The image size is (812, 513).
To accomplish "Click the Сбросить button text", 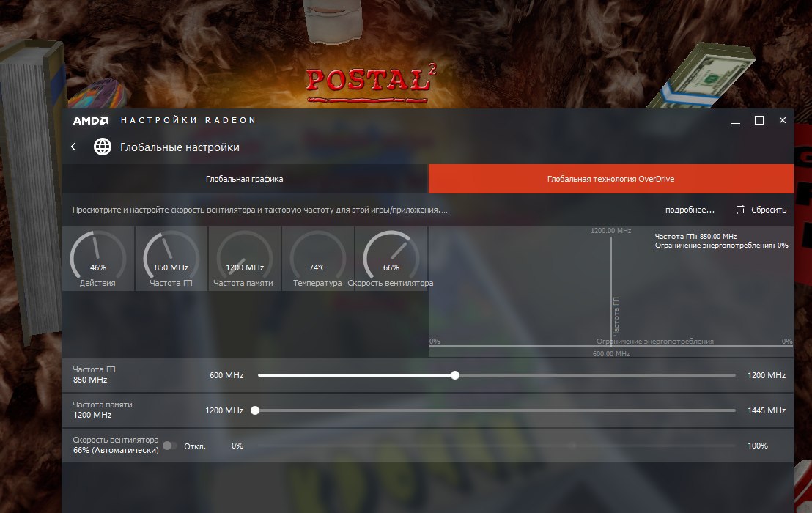I will tap(769, 210).
